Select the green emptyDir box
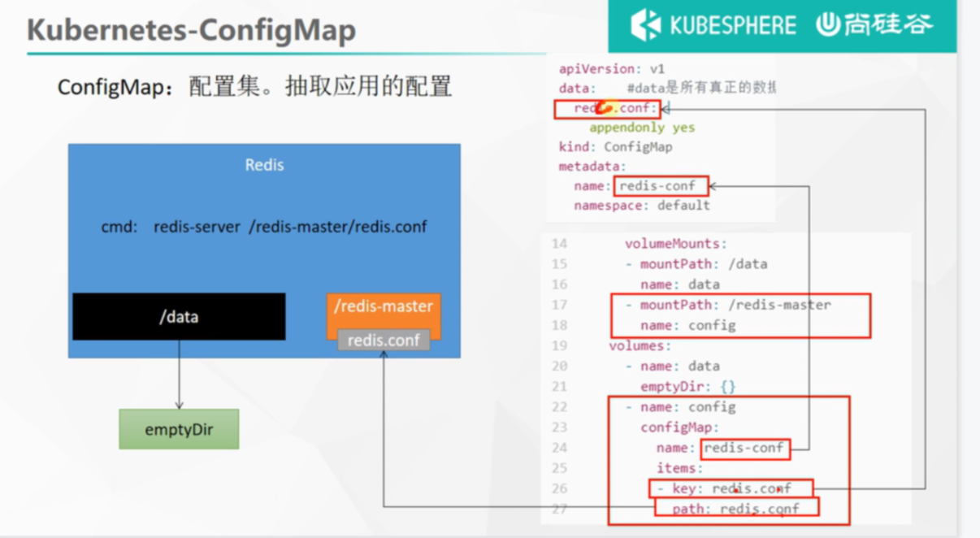980x538 pixels. pos(179,429)
